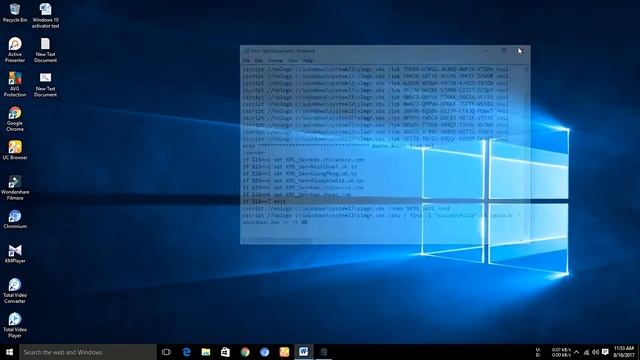This screenshot has width=640, height=360.
Task: Open the Recycle Bin desktop icon
Action: tap(15, 12)
